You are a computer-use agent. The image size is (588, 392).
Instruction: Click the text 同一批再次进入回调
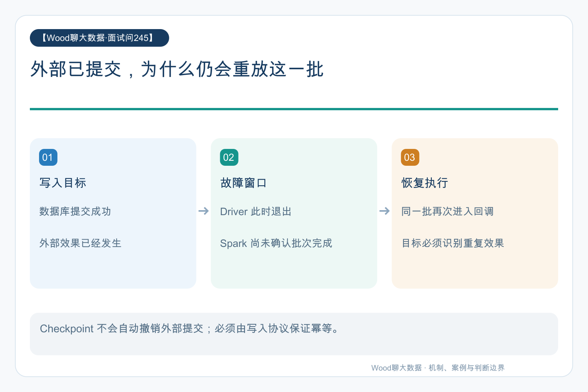pos(448,211)
